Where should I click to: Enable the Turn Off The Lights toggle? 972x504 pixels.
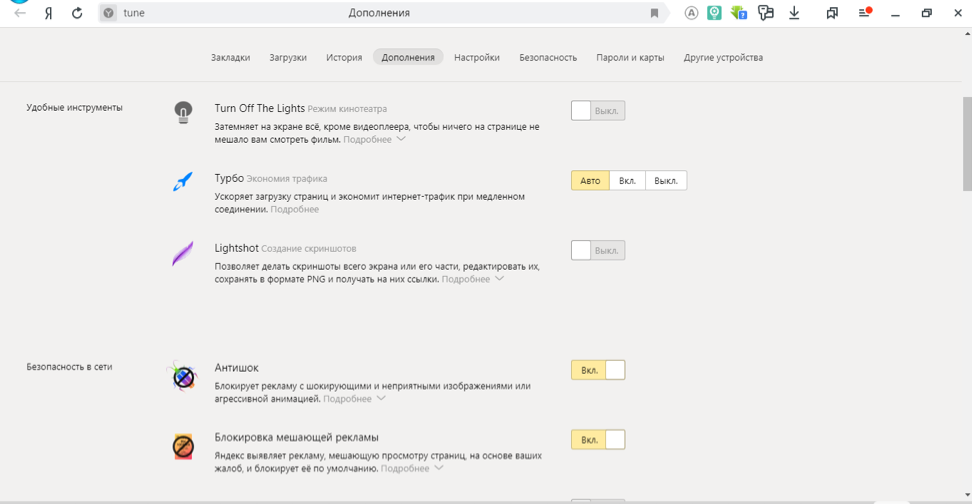[597, 111]
